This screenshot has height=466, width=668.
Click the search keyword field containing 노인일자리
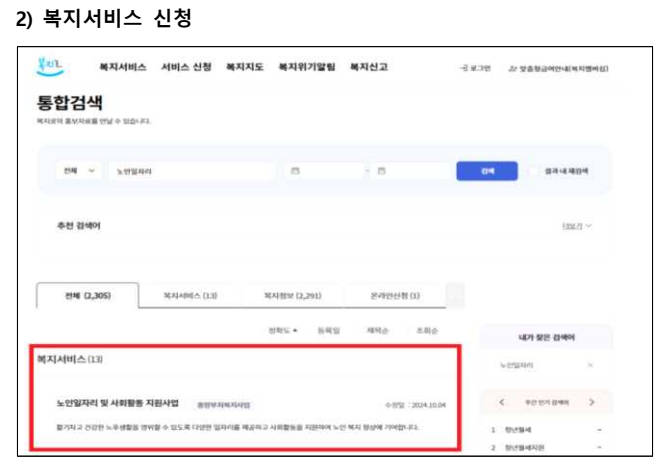191,171
